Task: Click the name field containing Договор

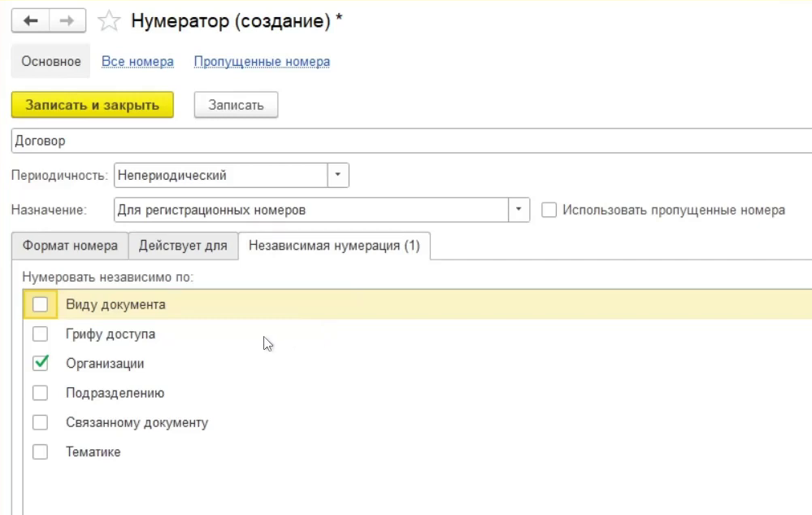Action: [x=406, y=141]
